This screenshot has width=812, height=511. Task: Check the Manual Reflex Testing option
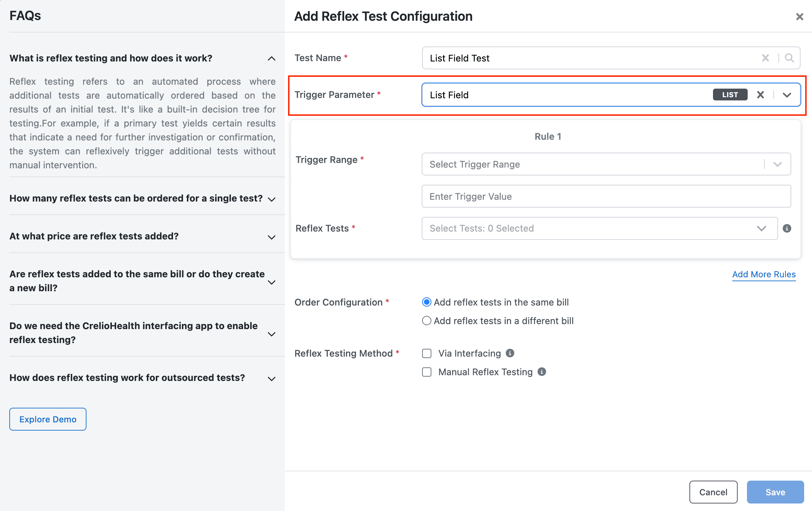(x=427, y=372)
